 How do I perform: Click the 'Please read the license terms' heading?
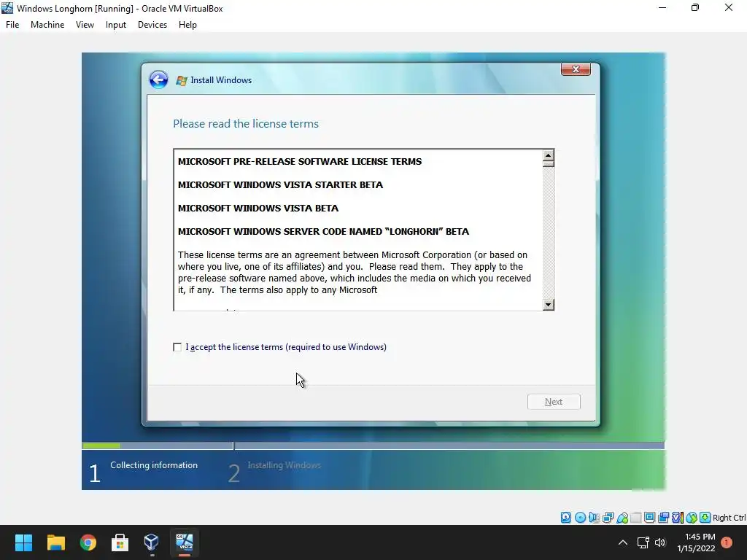[x=246, y=124]
